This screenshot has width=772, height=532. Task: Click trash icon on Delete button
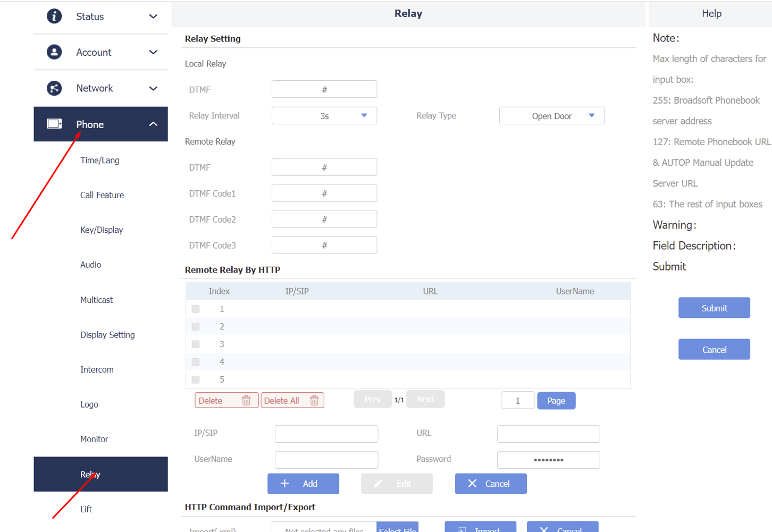pyautogui.click(x=246, y=401)
